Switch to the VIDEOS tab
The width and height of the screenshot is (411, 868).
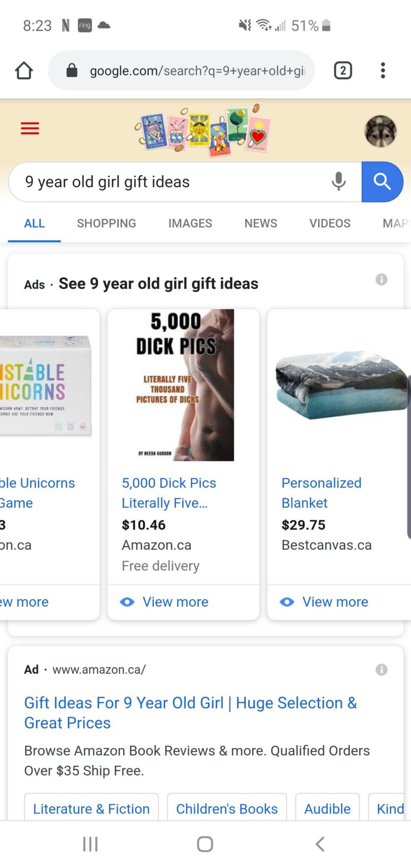330,223
